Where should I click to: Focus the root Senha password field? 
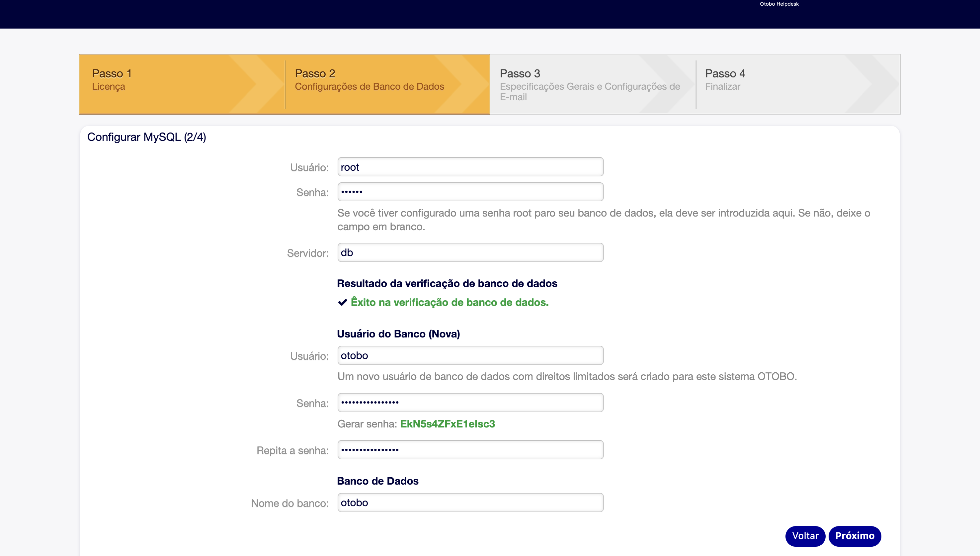click(x=470, y=192)
